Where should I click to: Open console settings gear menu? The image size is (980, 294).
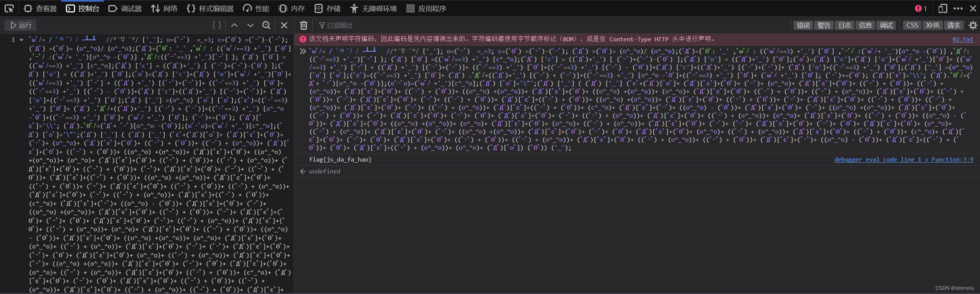[x=973, y=25]
